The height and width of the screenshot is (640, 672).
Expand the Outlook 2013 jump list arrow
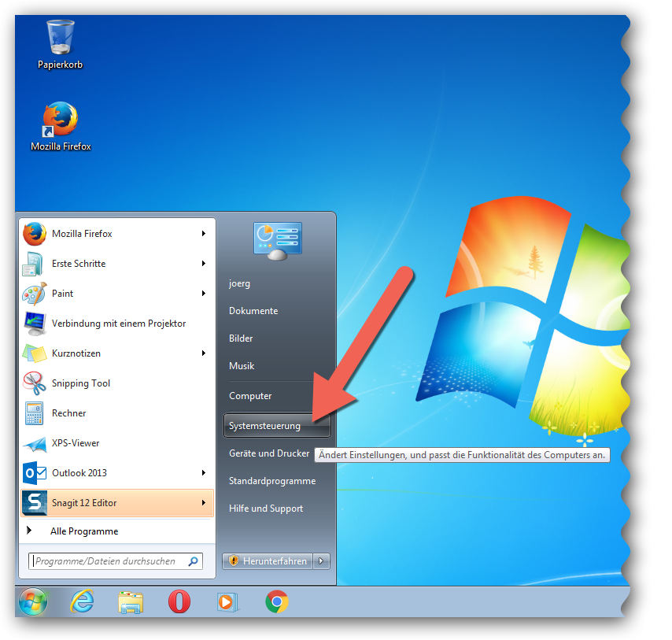tap(203, 473)
